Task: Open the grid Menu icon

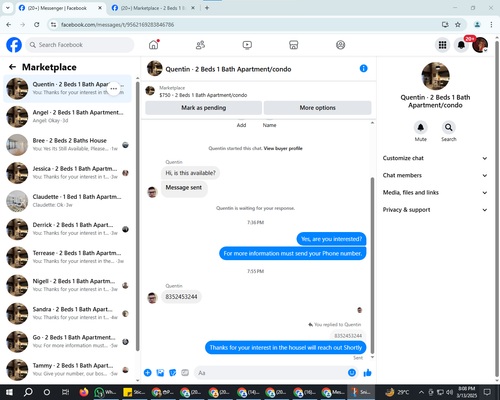Action: (442, 45)
